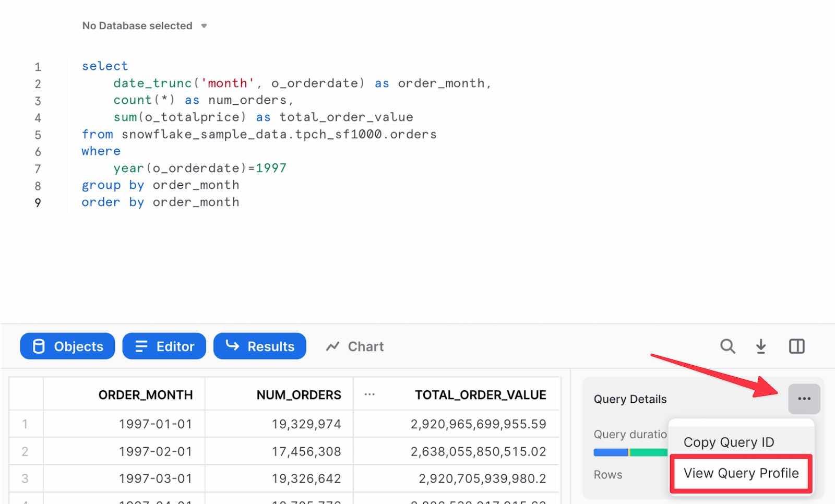Viewport: 835px width, 504px height.
Task: Toggle the split pane layout icon
Action: [x=796, y=346]
